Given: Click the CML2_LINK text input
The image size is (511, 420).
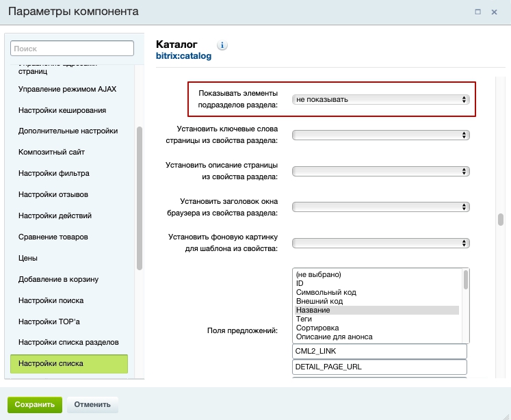Looking at the screenshot, I should [379, 351].
